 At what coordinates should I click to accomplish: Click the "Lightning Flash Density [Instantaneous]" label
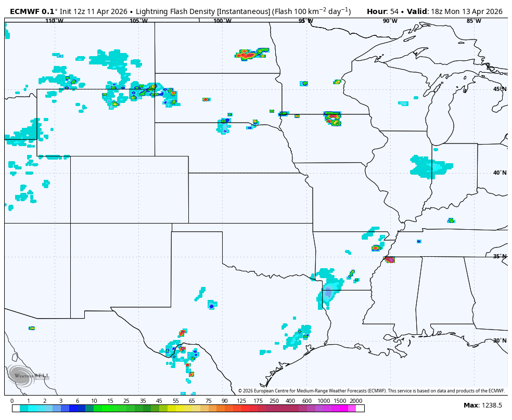pyautogui.click(x=203, y=11)
